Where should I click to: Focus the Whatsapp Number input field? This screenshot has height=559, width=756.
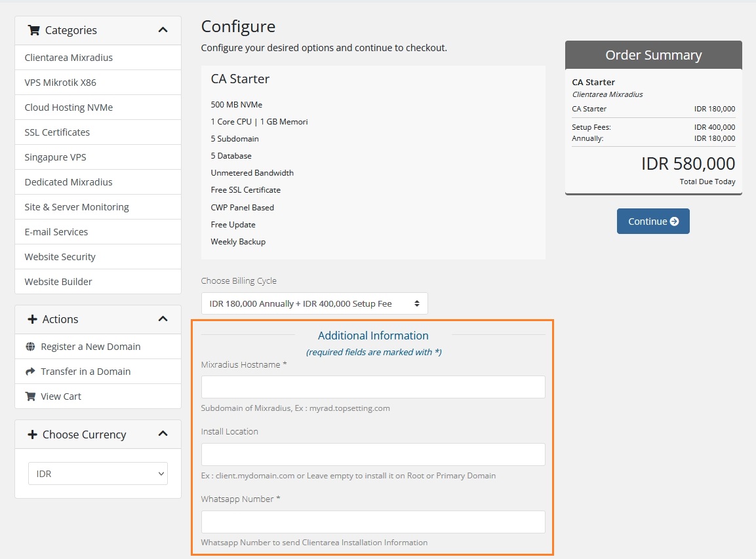tap(373, 522)
